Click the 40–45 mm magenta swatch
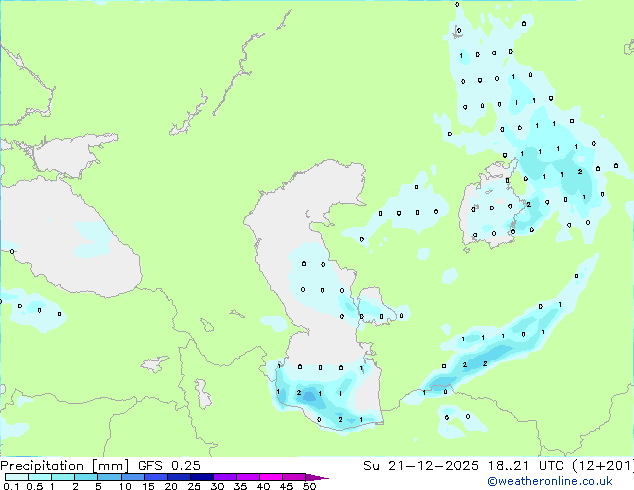 [271, 477]
